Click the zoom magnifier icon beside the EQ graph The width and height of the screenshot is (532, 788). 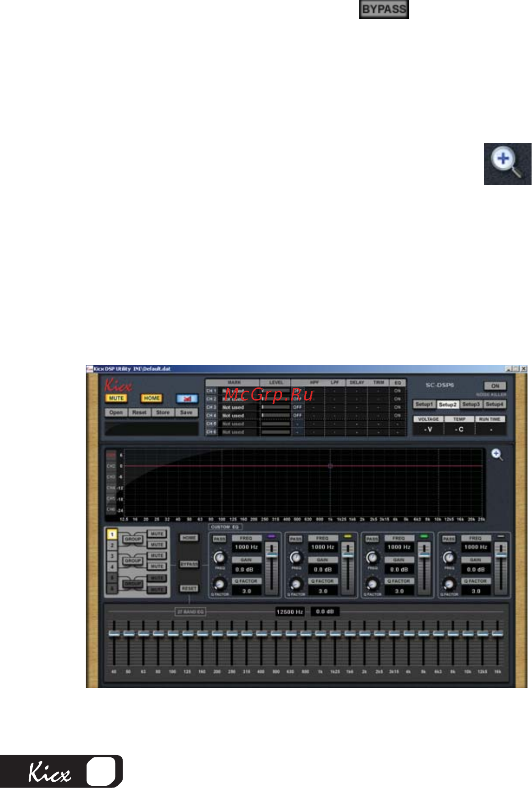tap(497, 455)
